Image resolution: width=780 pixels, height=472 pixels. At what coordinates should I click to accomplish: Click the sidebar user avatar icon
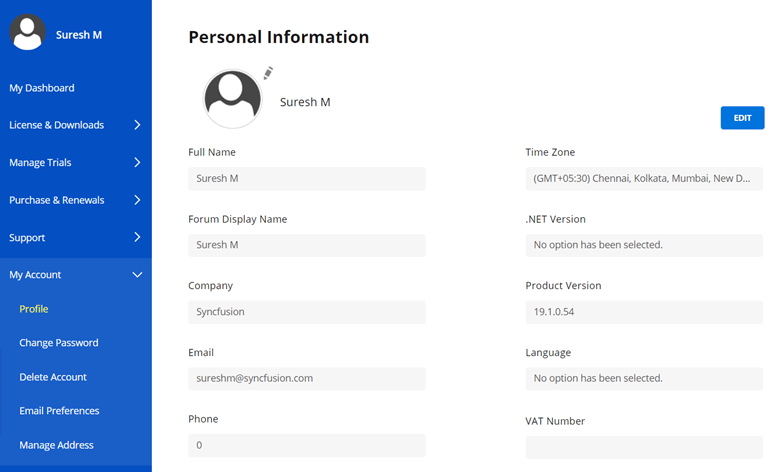point(28,33)
